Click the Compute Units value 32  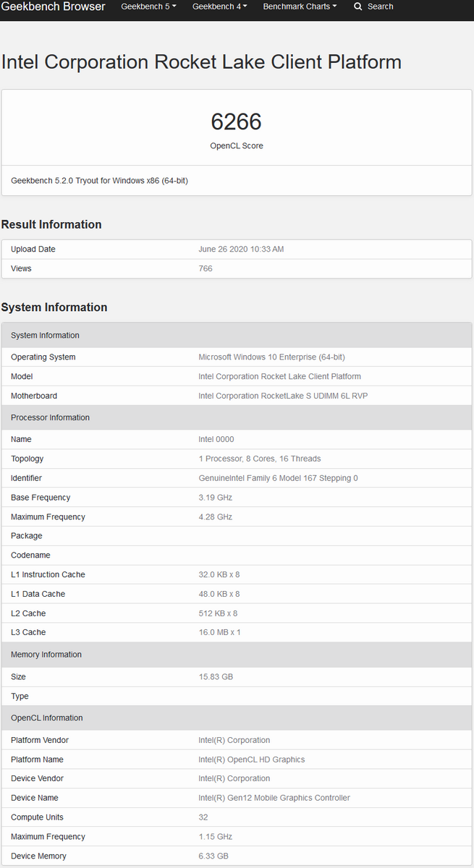tap(203, 818)
